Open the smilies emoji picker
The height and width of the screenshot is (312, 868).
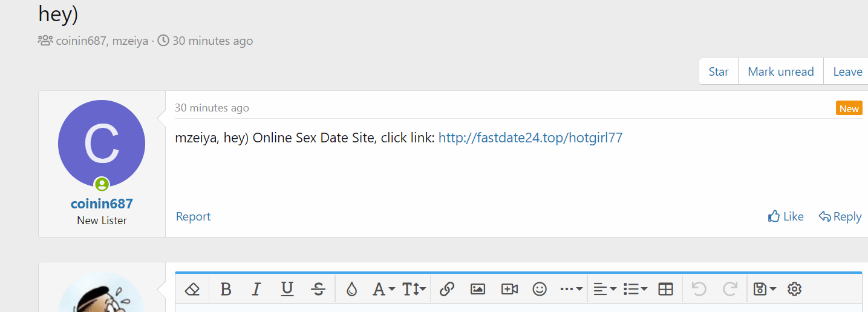(540, 290)
